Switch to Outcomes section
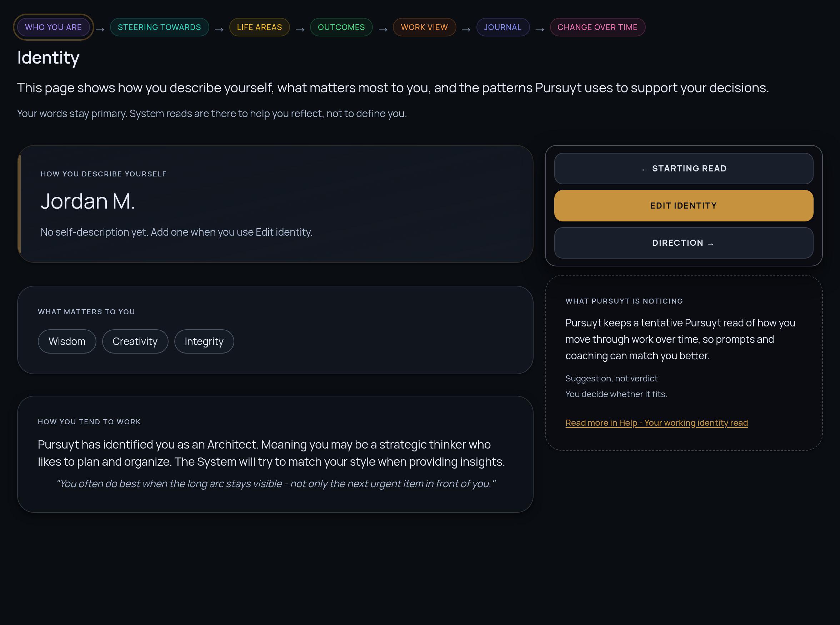The width and height of the screenshot is (840, 625). tap(341, 27)
